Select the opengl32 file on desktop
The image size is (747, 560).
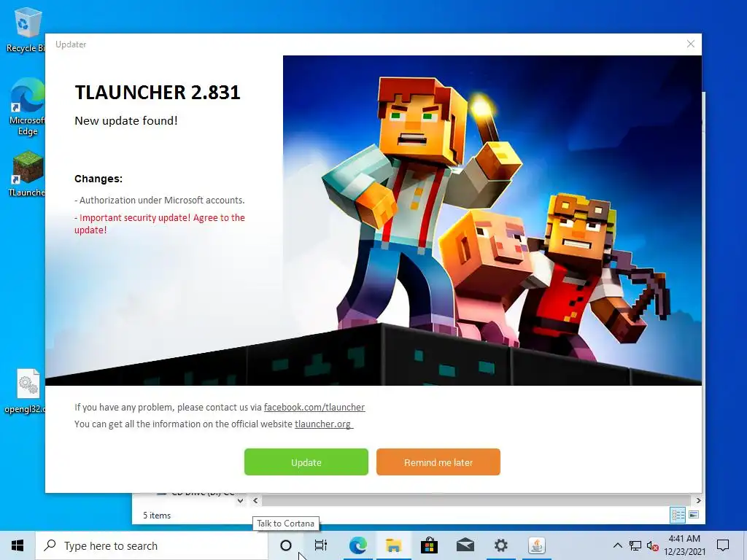26,392
